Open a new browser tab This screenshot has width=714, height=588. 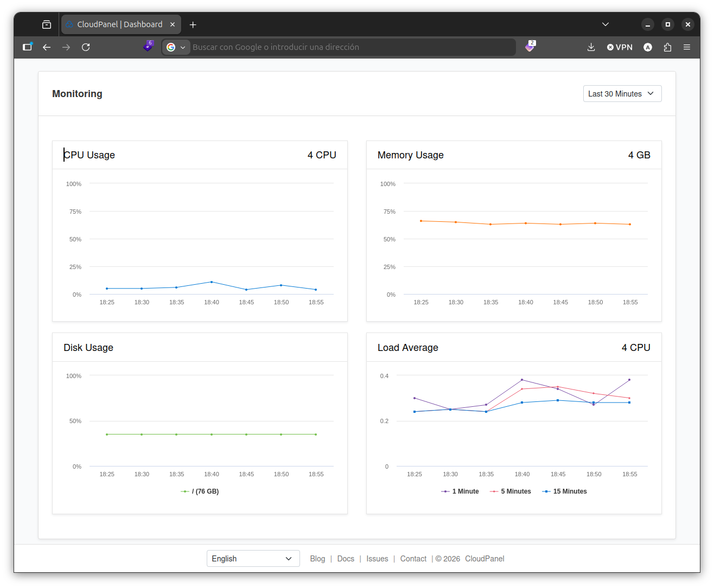click(193, 24)
